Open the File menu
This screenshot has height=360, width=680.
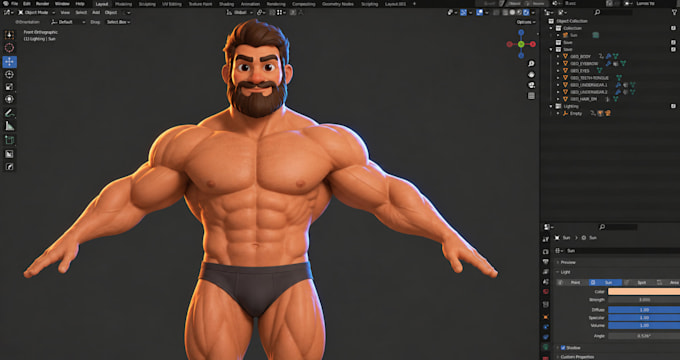coord(14,3)
